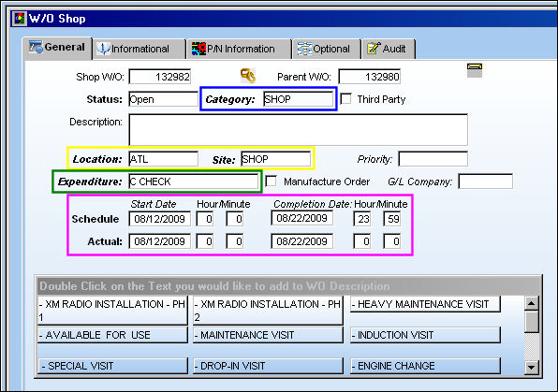558x392 pixels.
Task: Click inside the Description text box
Action: (x=299, y=129)
